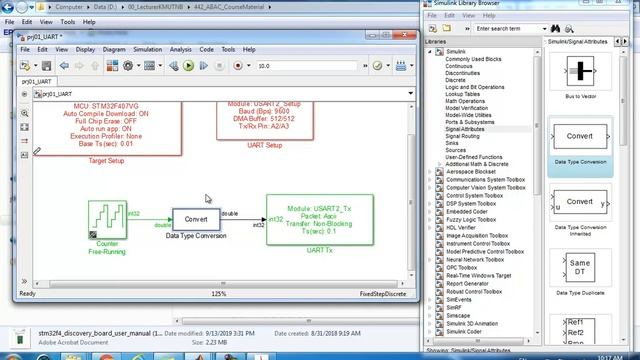Expand the Aerospace Blockset library node

click(429, 172)
